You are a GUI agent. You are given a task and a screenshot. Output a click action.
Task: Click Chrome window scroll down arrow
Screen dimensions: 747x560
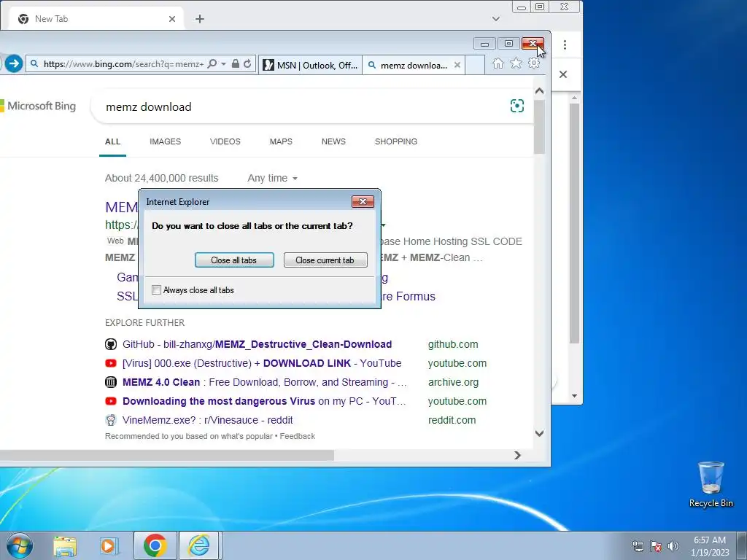(x=575, y=396)
